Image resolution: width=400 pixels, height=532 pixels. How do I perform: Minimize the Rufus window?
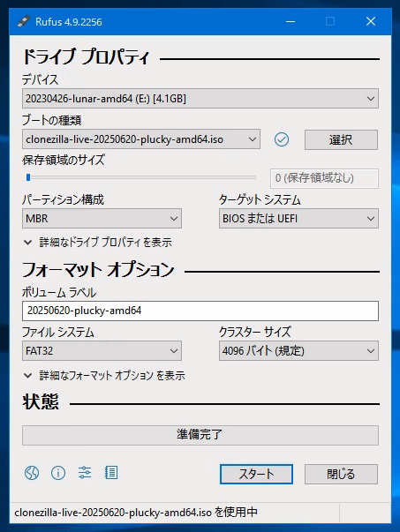tap(291, 22)
